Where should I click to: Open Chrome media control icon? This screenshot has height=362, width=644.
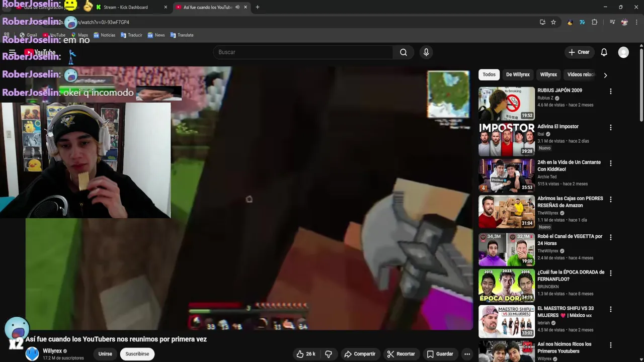tap(612, 22)
